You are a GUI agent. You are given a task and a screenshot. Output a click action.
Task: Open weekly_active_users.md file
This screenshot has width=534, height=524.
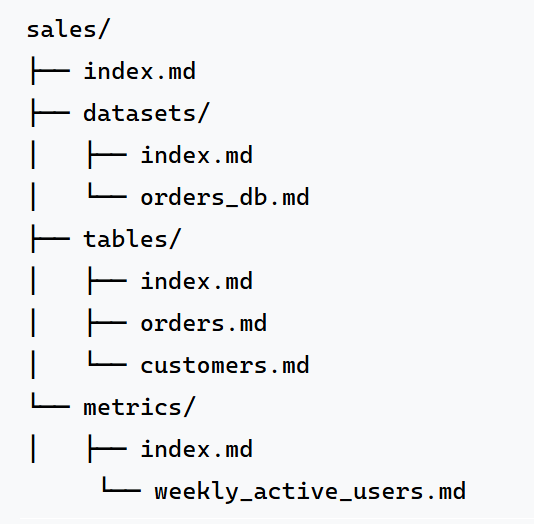pos(310,491)
